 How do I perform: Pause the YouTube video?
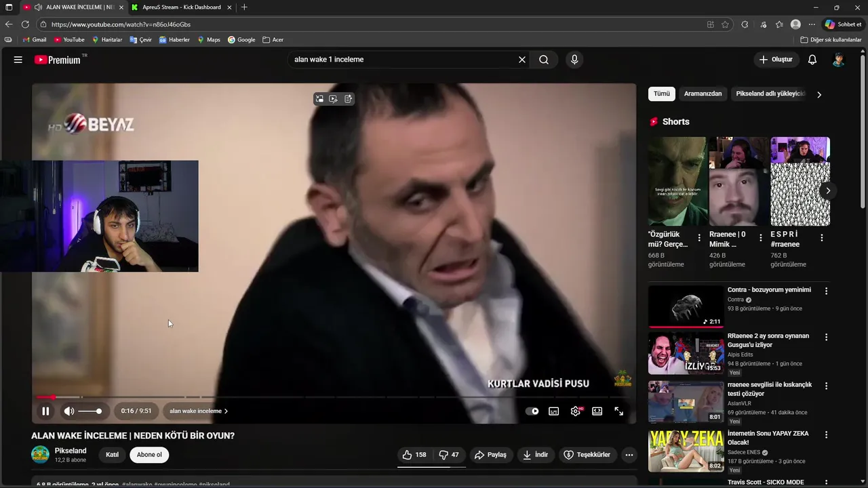point(45,411)
